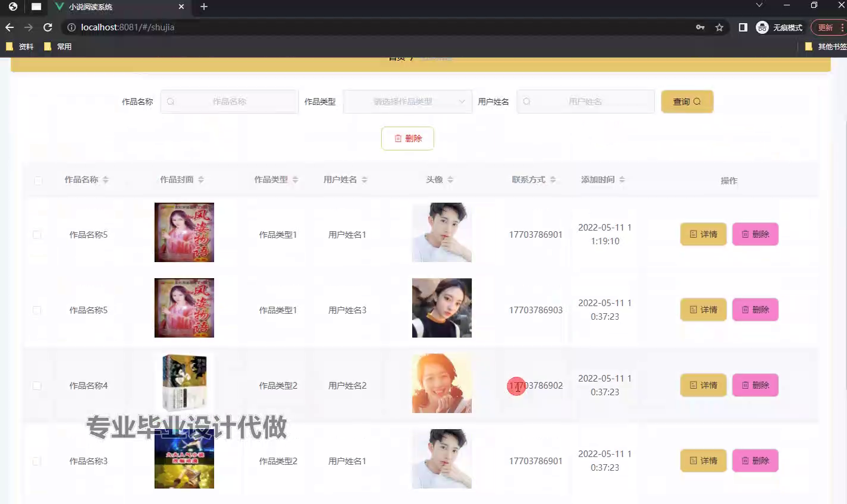Open avatar photo of 用户姓名3

click(x=442, y=308)
